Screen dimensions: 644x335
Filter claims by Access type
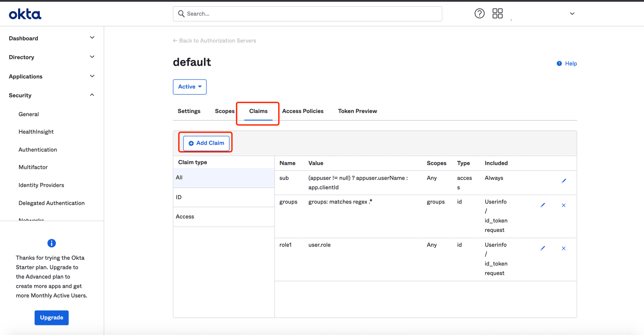[224, 216]
